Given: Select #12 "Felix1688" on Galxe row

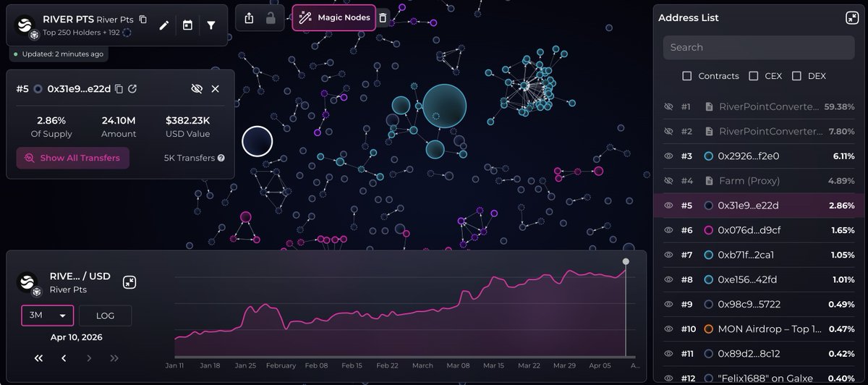Looking at the screenshot, I should [x=759, y=378].
